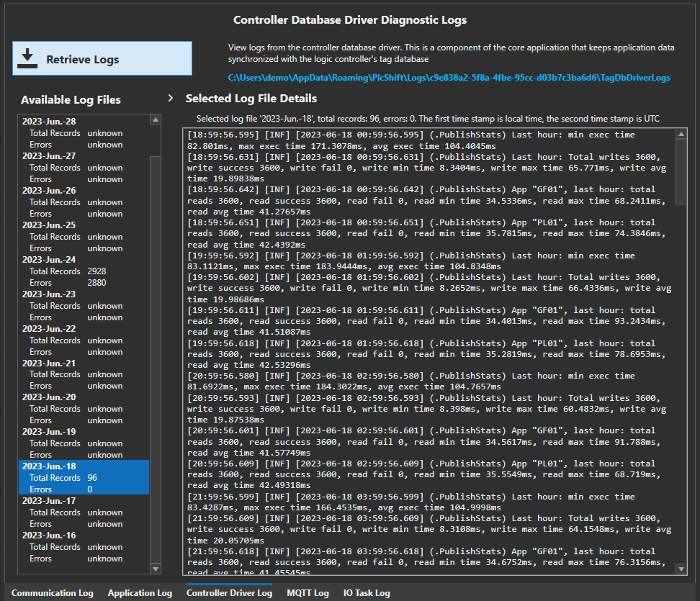Click the Total Records value 96

(x=92, y=478)
